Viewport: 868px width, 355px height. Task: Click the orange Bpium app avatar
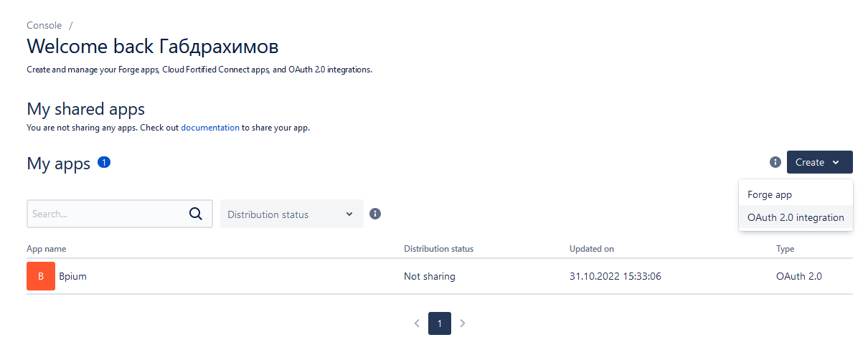[x=41, y=276]
